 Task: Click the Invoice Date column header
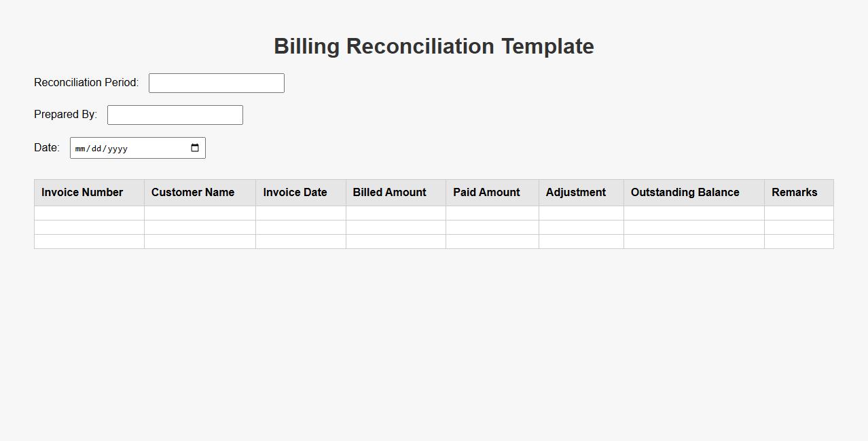click(295, 193)
